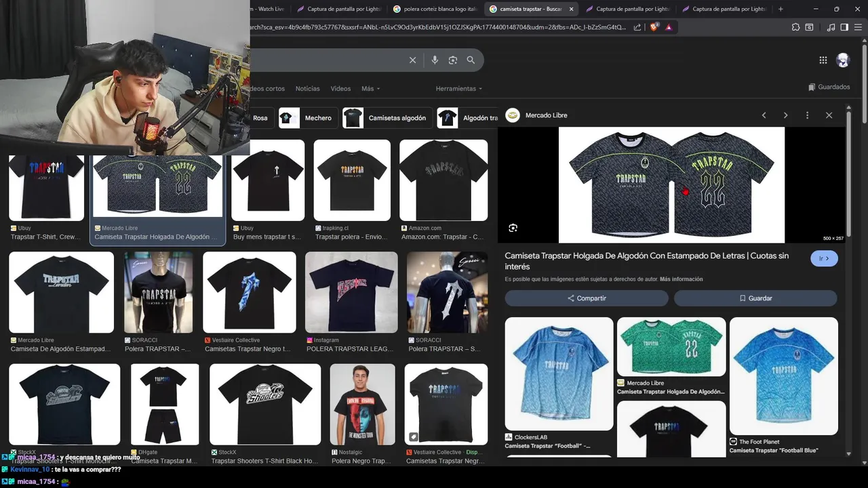
Task: Open the preview title Camiseta Trapstar Holgada link
Action: pyautogui.click(x=647, y=261)
